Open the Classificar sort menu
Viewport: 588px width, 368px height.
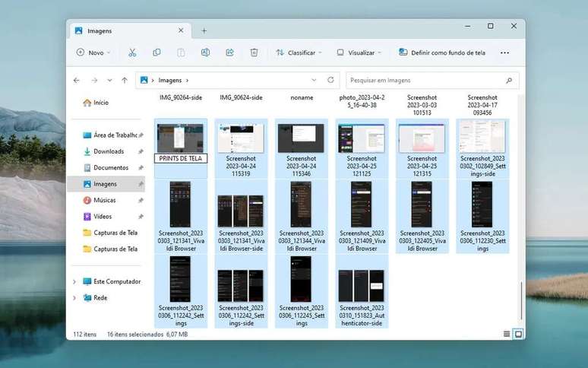[299, 52]
